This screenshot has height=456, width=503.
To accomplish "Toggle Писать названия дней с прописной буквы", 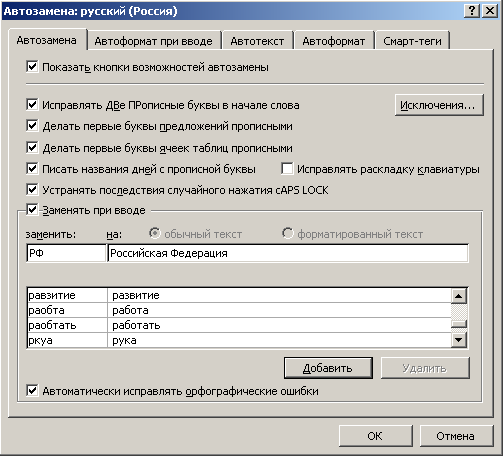I will pyautogui.click(x=32, y=169).
